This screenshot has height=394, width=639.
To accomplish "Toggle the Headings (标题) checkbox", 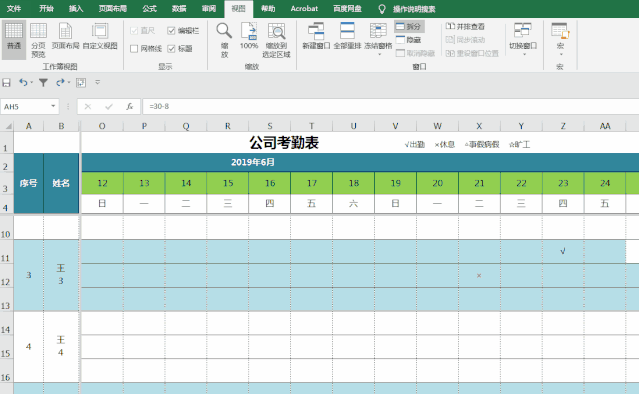I will [171, 49].
